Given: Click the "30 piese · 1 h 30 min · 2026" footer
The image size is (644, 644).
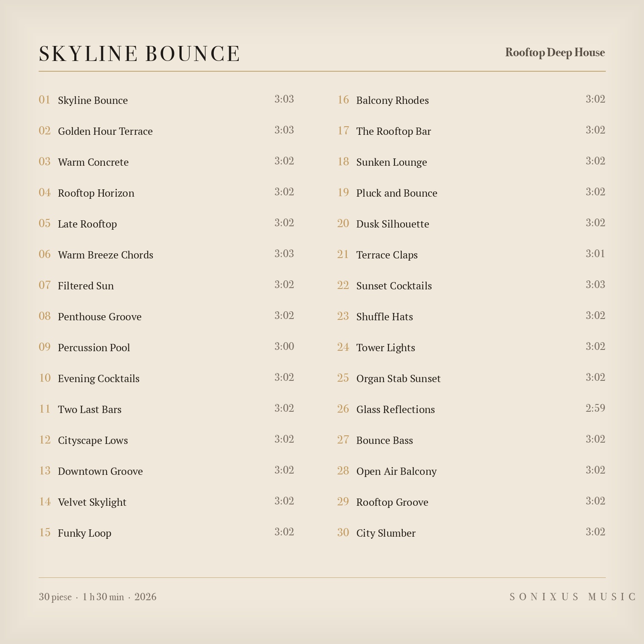Looking at the screenshot, I should 97,597.
